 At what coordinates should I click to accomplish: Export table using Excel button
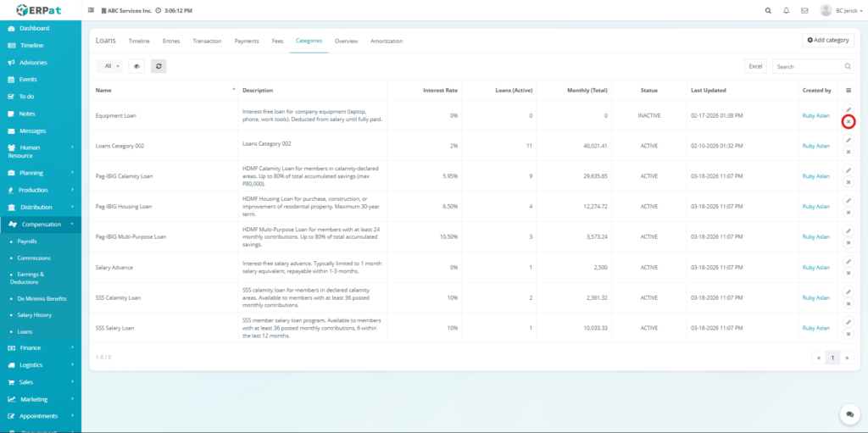coord(755,66)
